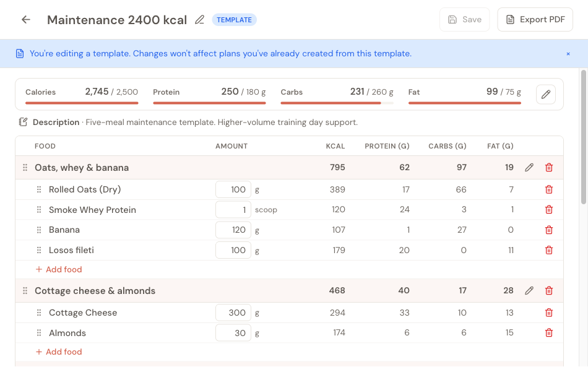Grab drag handle of Losos fileti
The width and height of the screenshot is (588, 367).
click(39, 250)
